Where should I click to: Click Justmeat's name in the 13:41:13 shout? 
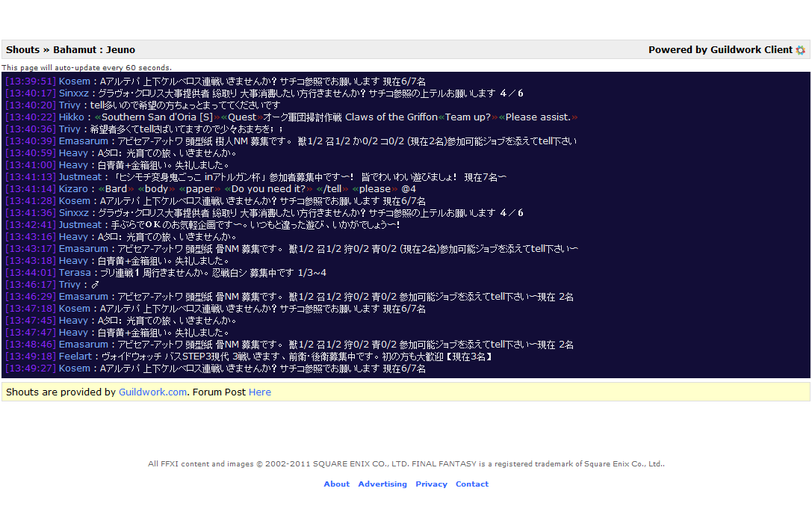pos(80,177)
